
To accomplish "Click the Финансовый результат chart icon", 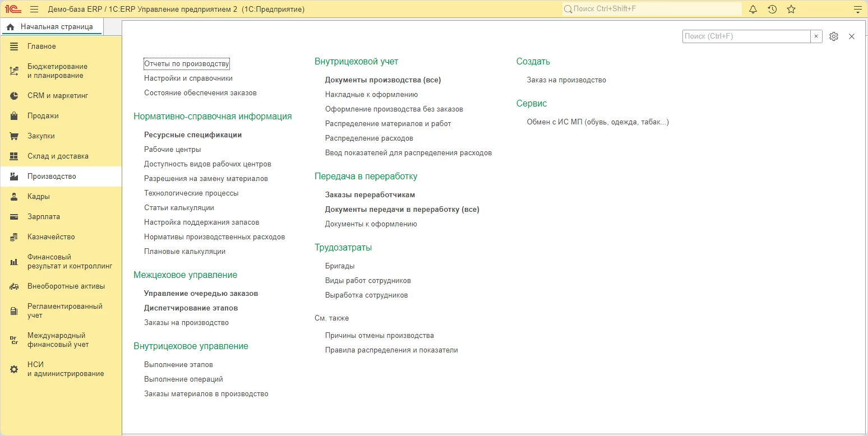I will [x=14, y=262].
